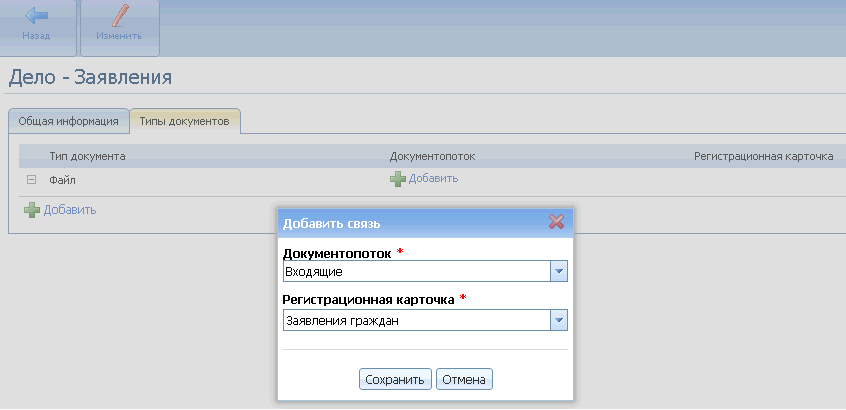
Task: Click the Добавить link in Файл row
Action: (433, 179)
